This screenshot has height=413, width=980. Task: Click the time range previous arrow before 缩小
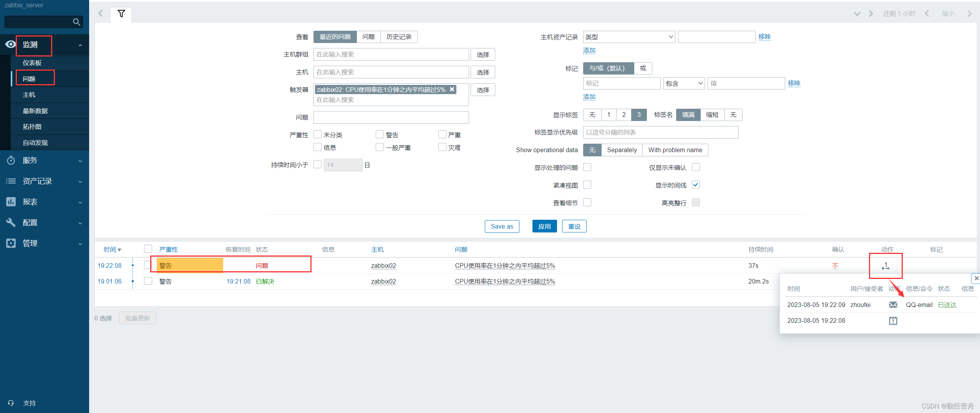(927, 13)
